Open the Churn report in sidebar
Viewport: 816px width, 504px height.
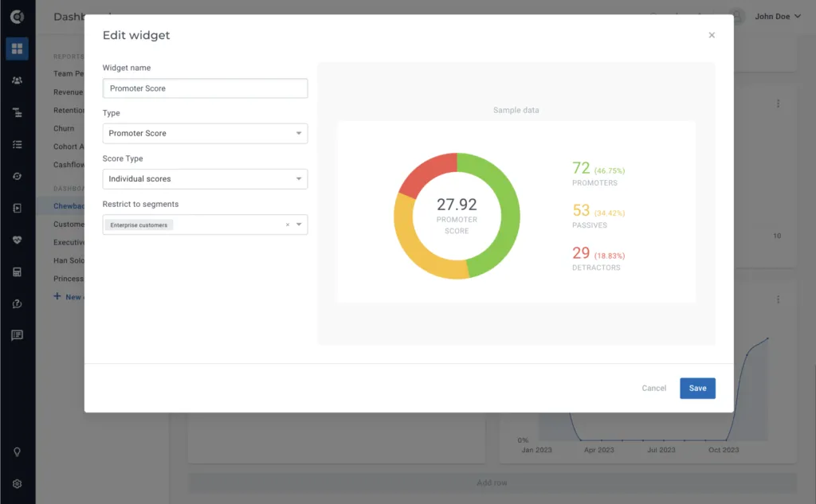pos(64,128)
